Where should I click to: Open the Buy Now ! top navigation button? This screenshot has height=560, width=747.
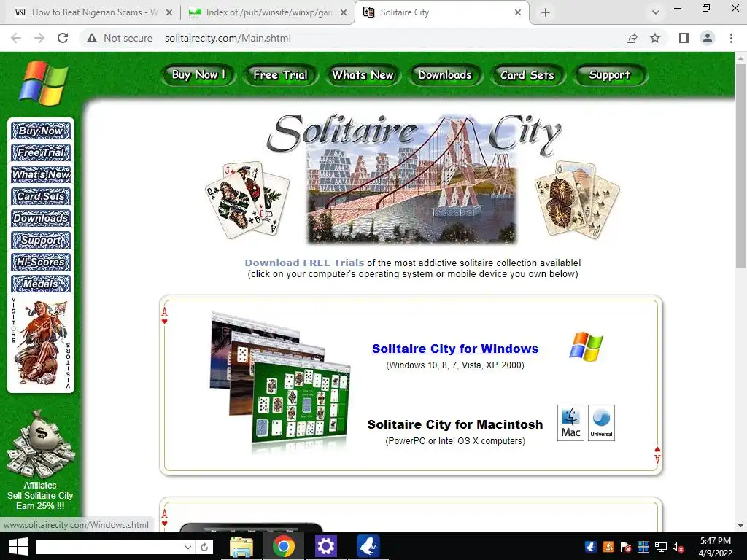(x=198, y=75)
